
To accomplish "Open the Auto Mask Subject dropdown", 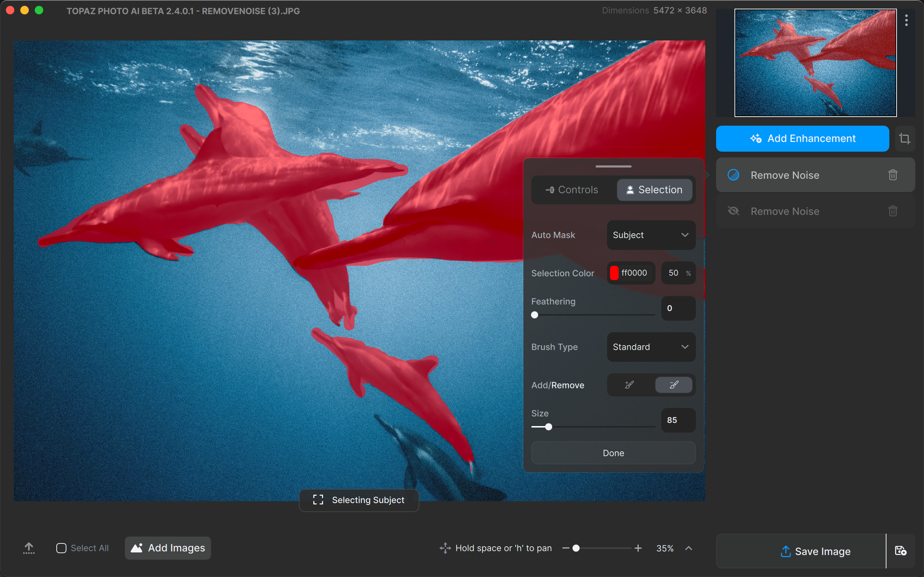I will [651, 235].
